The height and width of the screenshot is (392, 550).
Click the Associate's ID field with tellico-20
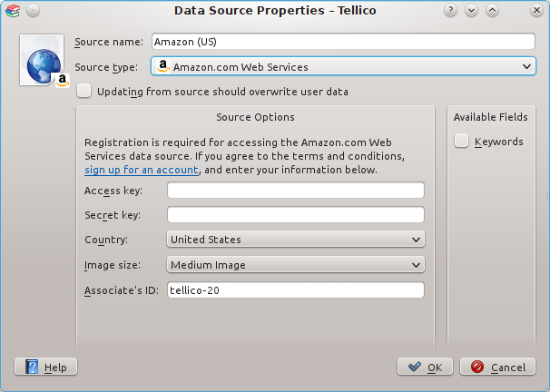[x=296, y=290]
